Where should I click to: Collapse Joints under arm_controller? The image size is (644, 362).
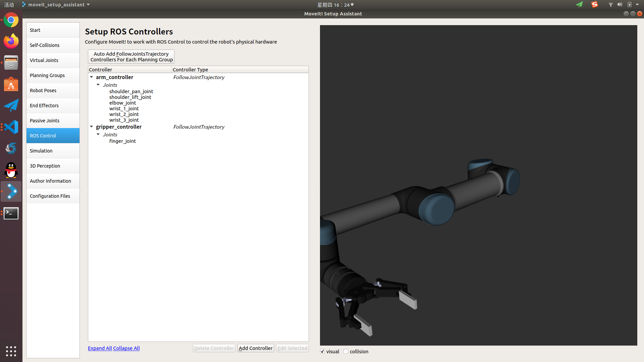[x=98, y=85]
